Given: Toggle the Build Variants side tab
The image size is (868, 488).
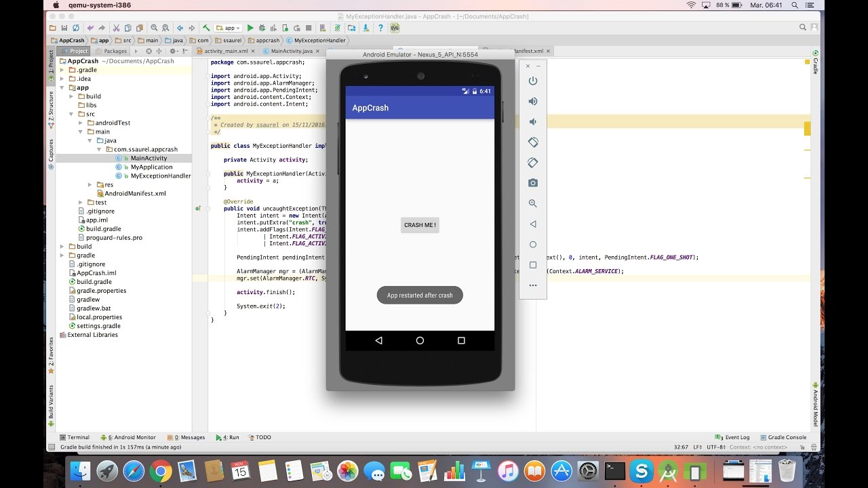Looking at the screenshot, I should (51, 405).
